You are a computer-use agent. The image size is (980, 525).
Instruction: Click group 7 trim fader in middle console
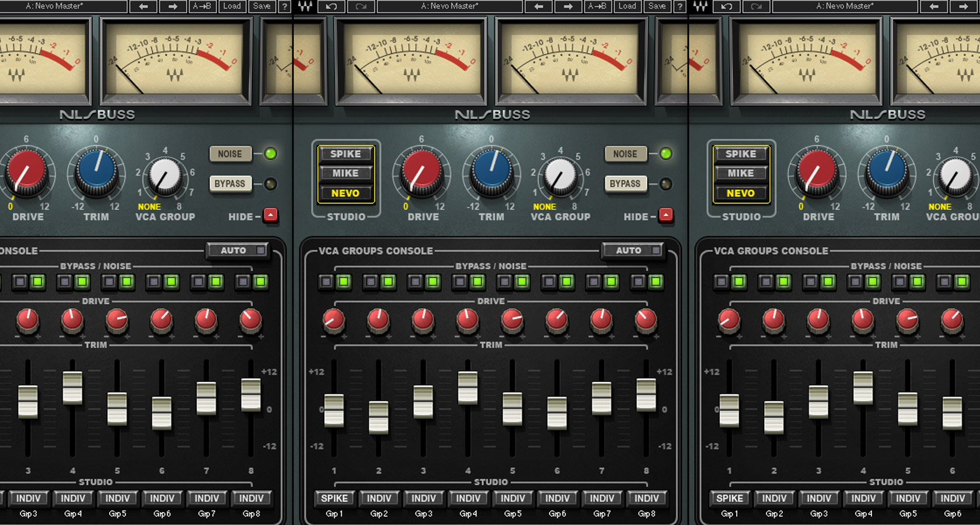click(x=601, y=398)
